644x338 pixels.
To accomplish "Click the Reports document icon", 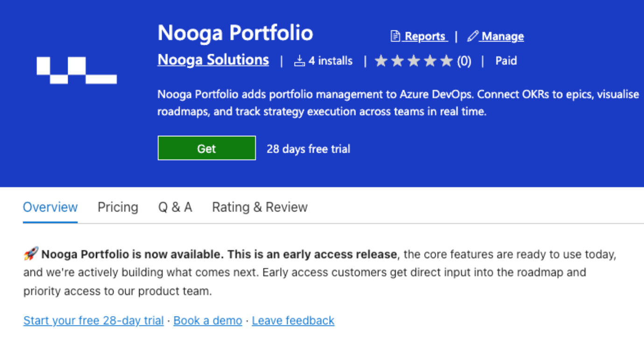I will (x=396, y=36).
